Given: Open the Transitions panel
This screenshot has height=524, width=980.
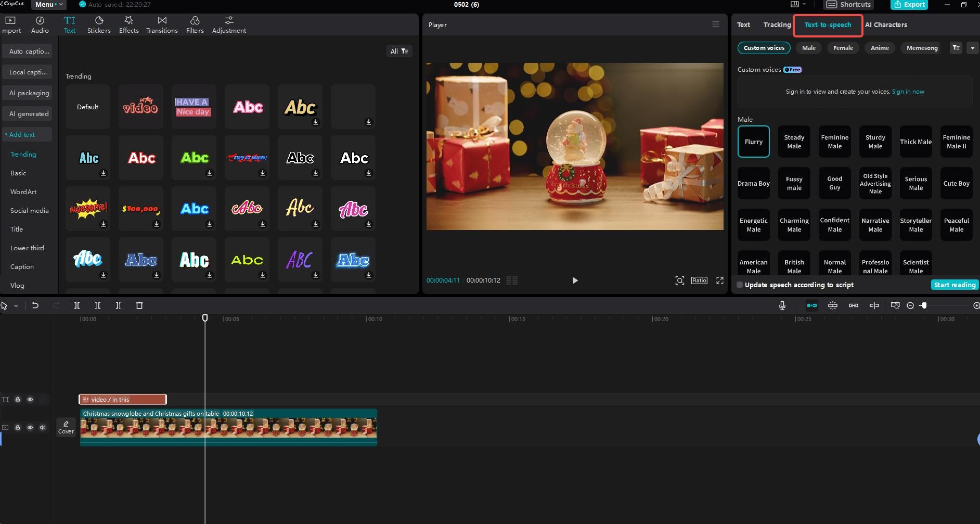Looking at the screenshot, I should (x=162, y=24).
